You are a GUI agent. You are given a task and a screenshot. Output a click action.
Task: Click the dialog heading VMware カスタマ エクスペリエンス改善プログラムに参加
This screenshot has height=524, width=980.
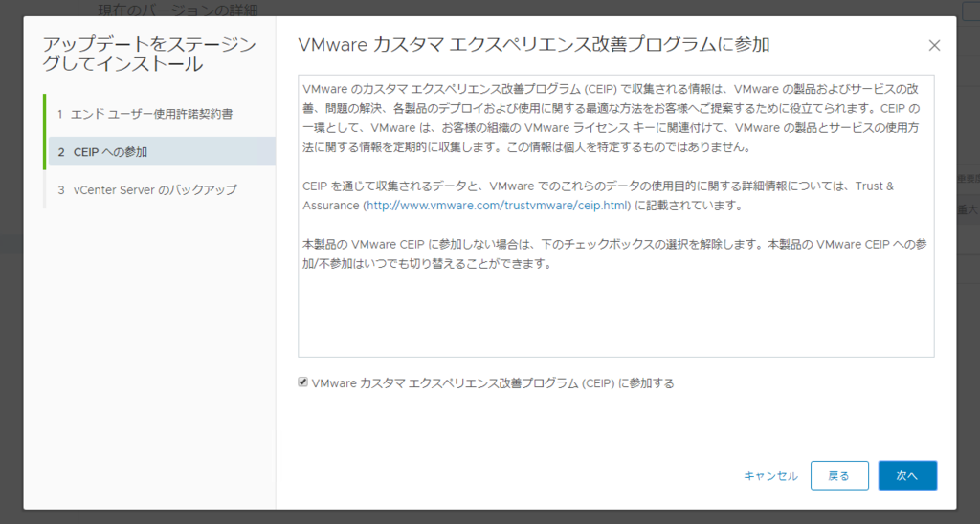pyautogui.click(x=533, y=45)
